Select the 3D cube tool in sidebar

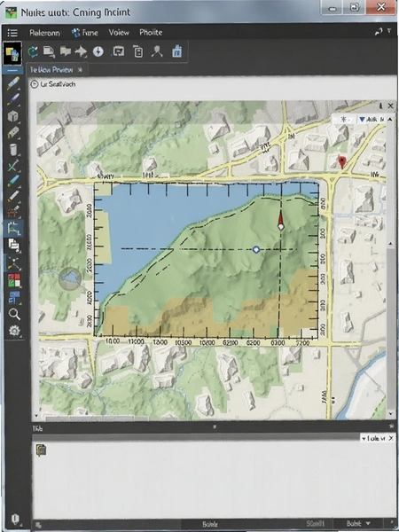(13, 117)
